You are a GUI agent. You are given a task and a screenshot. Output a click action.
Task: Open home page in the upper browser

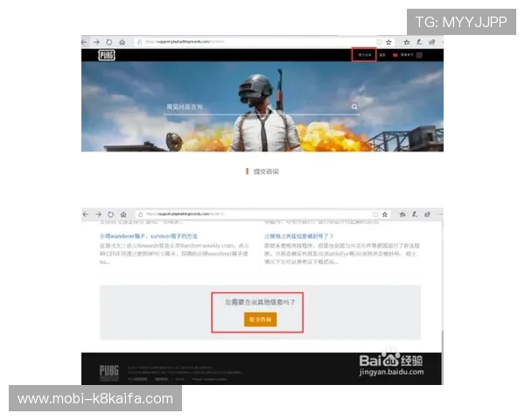click(x=122, y=42)
